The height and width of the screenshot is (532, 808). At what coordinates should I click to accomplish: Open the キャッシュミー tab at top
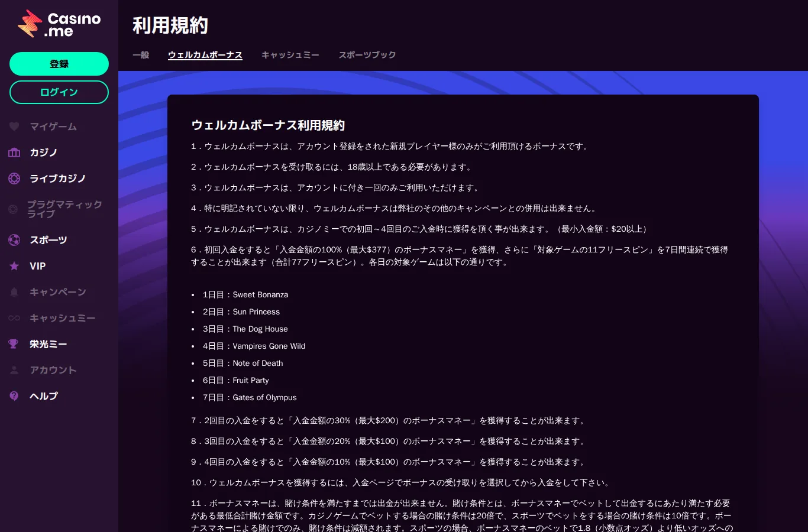[290, 55]
